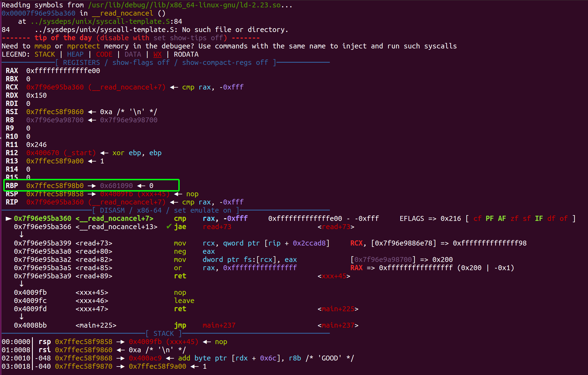Click the current instruction arrow marker in DISASM

(x=8, y=218)
